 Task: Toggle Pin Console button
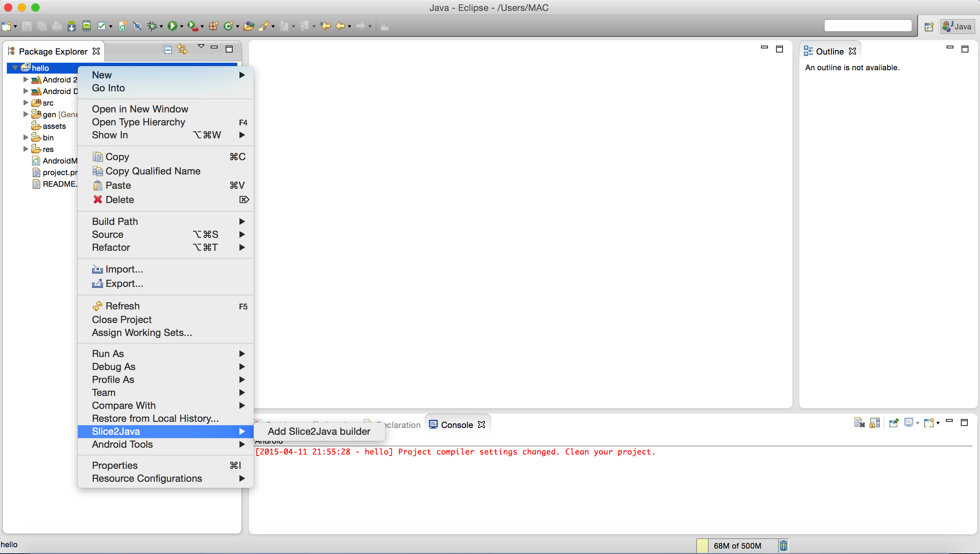pos(894,423)
